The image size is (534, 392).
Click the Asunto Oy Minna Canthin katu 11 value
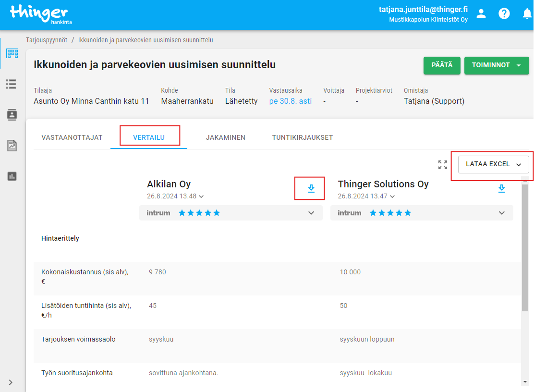(x=91, y=101)
